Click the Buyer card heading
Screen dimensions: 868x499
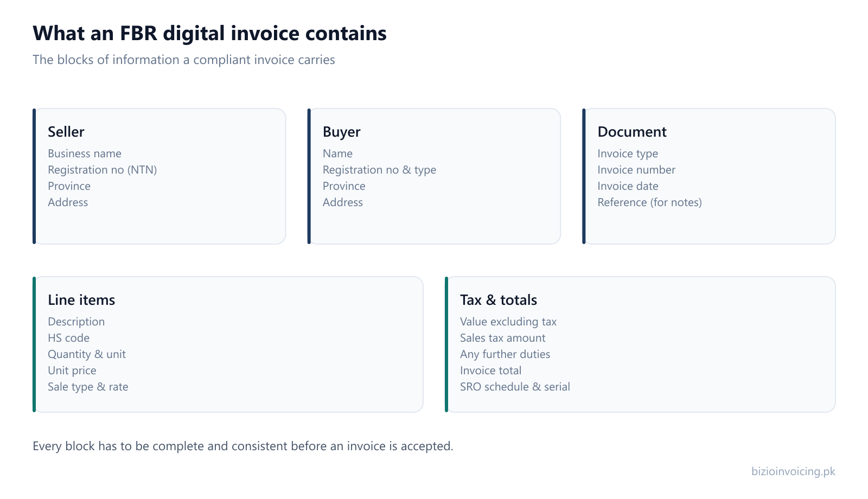click(x=342, y=132)
